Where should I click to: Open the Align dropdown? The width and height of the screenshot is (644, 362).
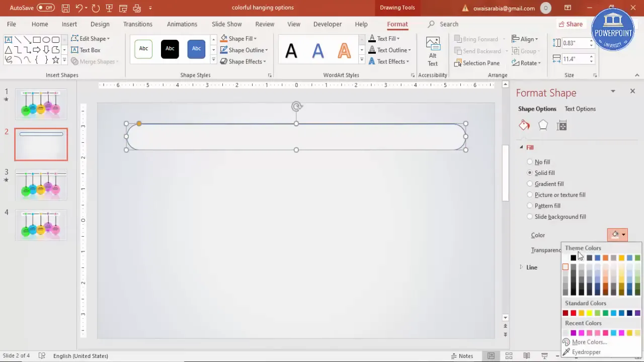(525, 39)
